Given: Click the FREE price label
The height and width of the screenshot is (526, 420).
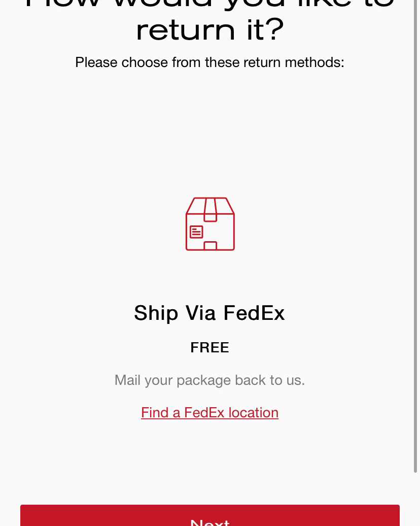Looking at the screenshot, I should [210, 347].
